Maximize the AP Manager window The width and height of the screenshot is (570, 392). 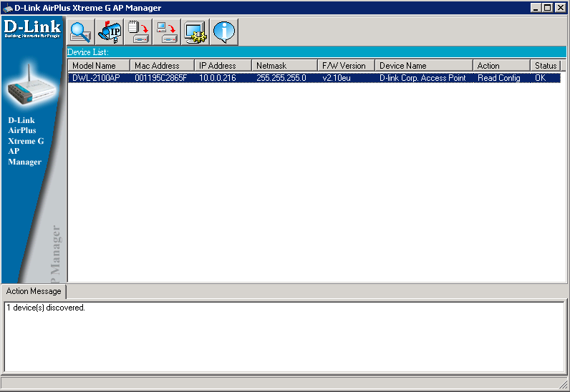(548, 8)
